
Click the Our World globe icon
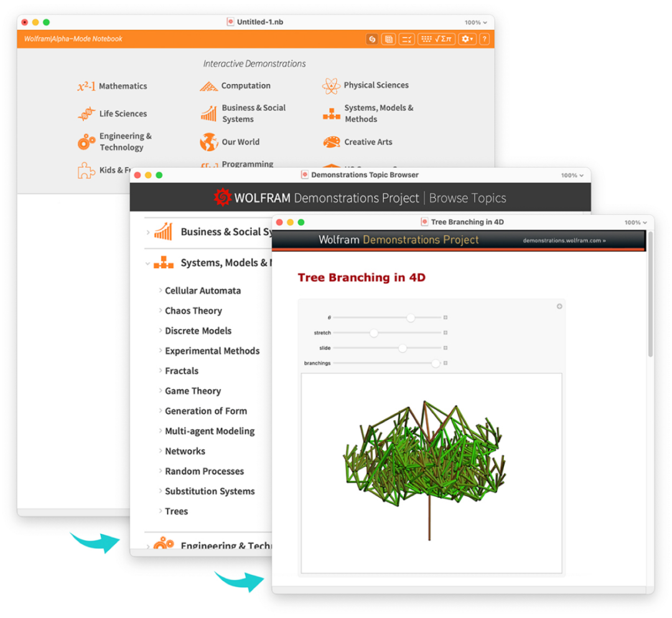pos(208,142)
